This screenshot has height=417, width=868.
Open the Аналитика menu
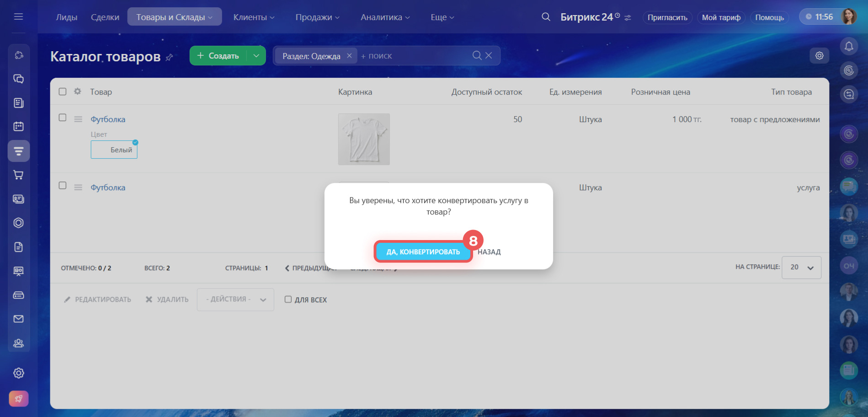[x=385, y=17]
